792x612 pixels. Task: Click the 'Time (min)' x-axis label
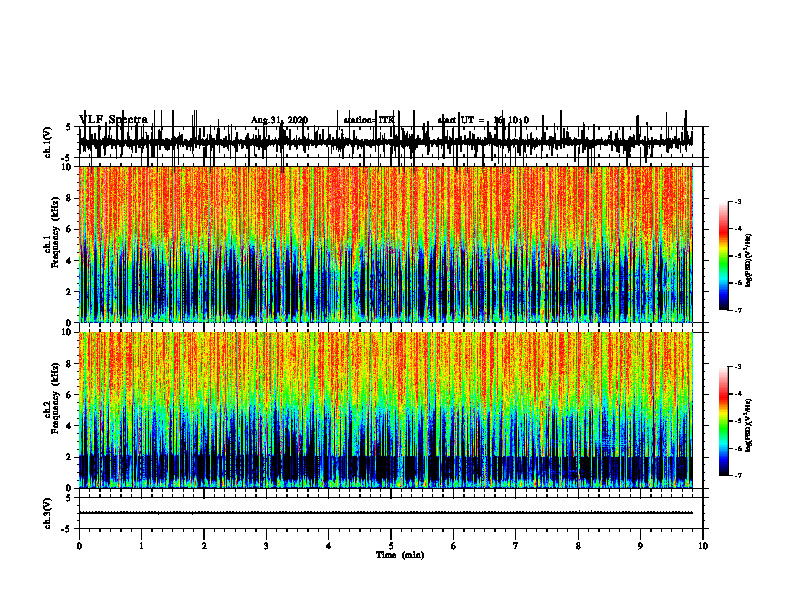pyautogui.click(x=400, y=555)
